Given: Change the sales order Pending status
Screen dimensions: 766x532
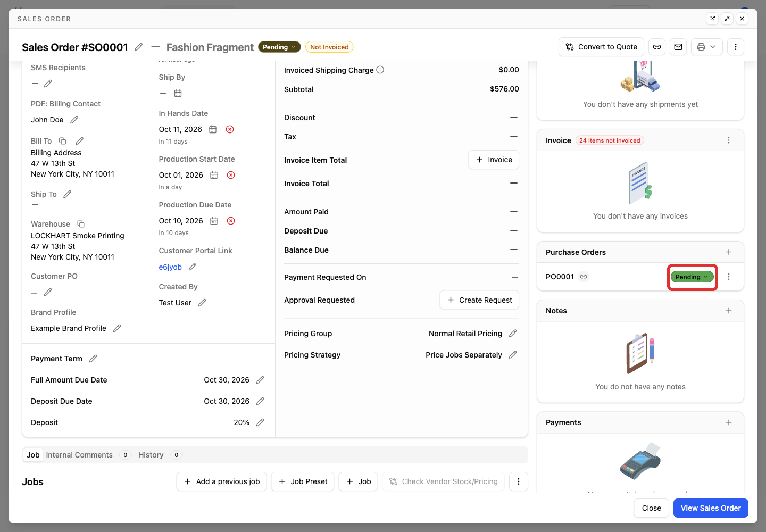Looking at the screenshot, I should pyautogui.click(x=279, y=47).
